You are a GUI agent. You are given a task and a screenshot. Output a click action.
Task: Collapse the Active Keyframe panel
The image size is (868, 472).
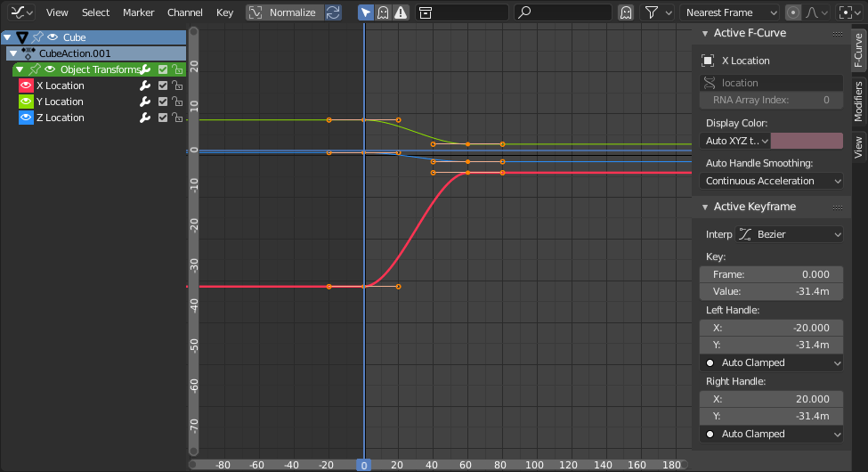[705, 207]
